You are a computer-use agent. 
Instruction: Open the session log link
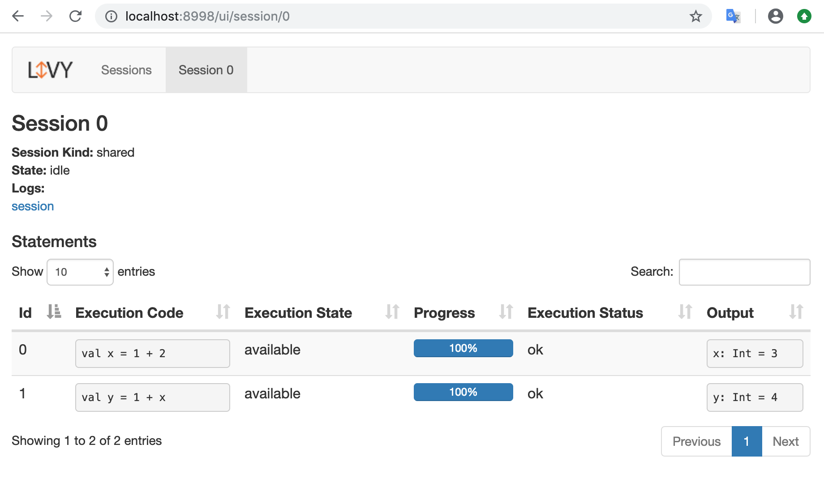coord(33,206)
